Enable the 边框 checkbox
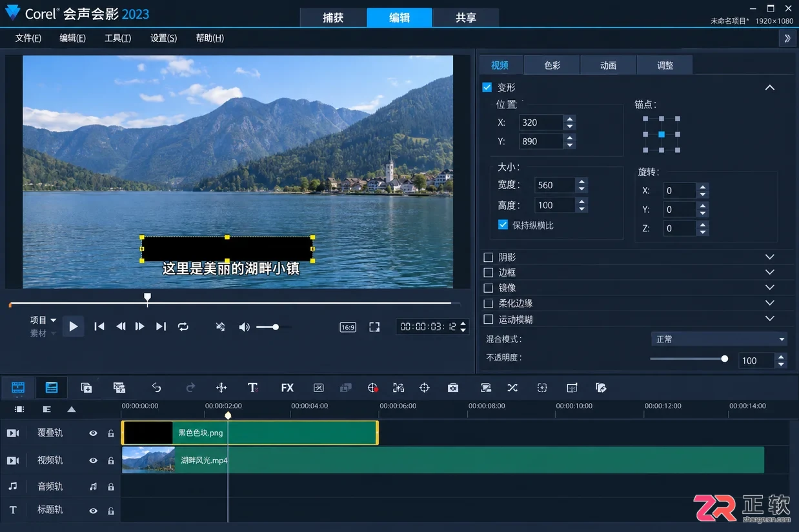799x532 pixels. pyautogui.click(x=489, y=273)
